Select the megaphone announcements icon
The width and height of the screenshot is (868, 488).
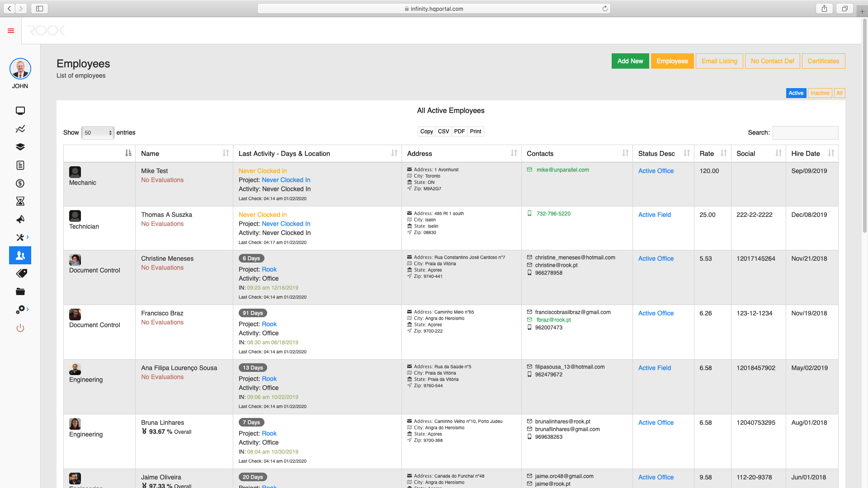tap(20, 219)
